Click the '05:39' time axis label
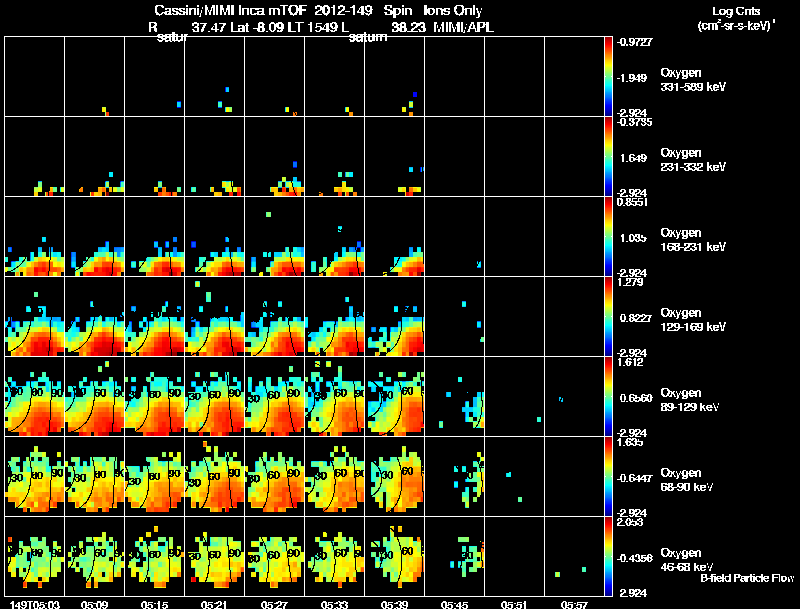Image resolution: width=800 pixels, height=609 pixels. [x=394, y=605]
